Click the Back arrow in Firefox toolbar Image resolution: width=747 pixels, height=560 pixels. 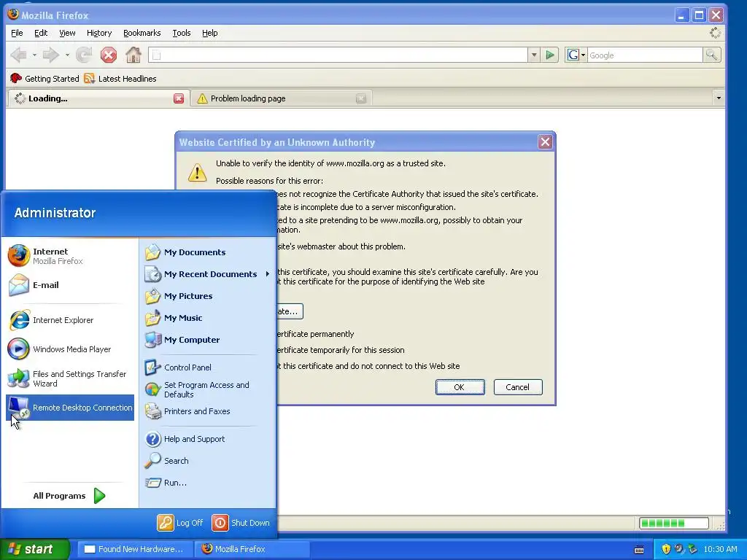pos(19,55)
